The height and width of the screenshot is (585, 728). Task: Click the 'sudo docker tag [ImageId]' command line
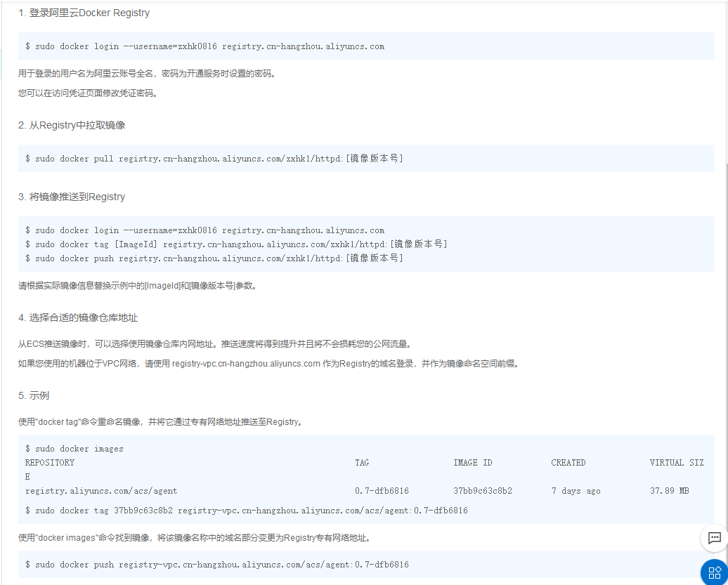click(x=236, y=244)
